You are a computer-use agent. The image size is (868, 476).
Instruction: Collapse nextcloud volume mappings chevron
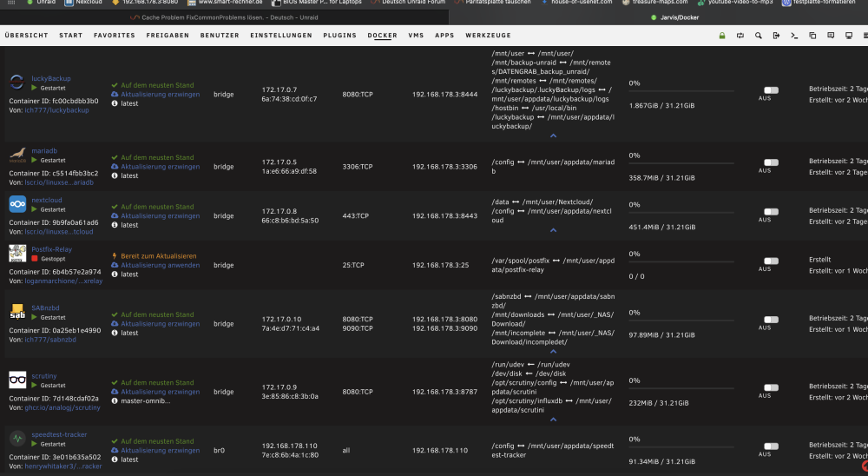(x=553, y=230)
